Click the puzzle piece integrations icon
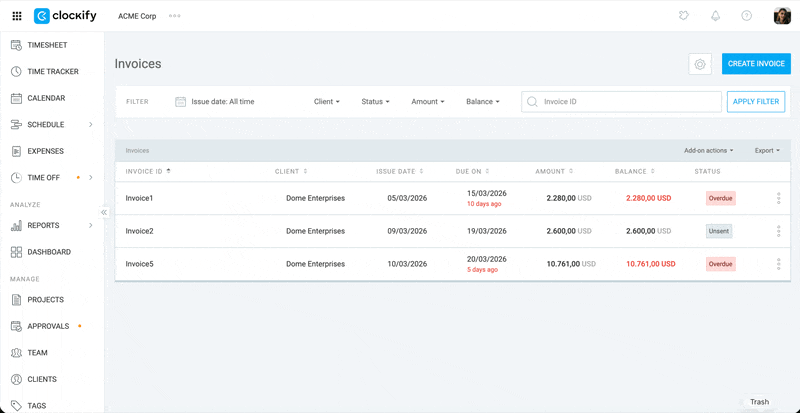Screen dimensions: 800x413 pyautogui.click(x=683, y=16)
